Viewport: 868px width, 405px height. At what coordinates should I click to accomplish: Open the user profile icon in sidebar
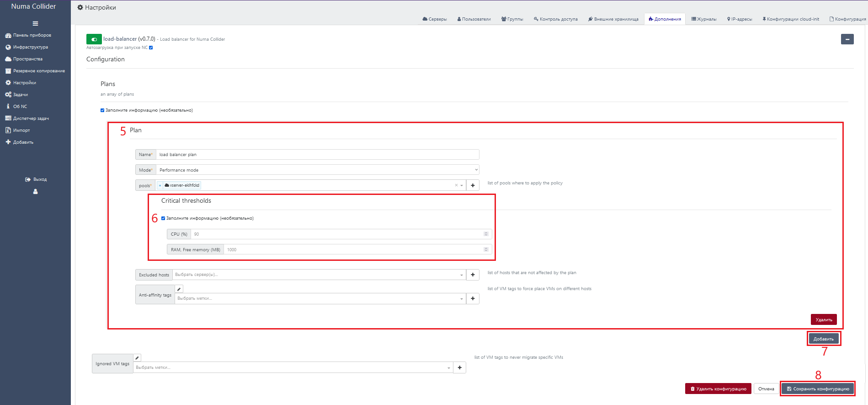pyautogui.click(x=35, y=192)
